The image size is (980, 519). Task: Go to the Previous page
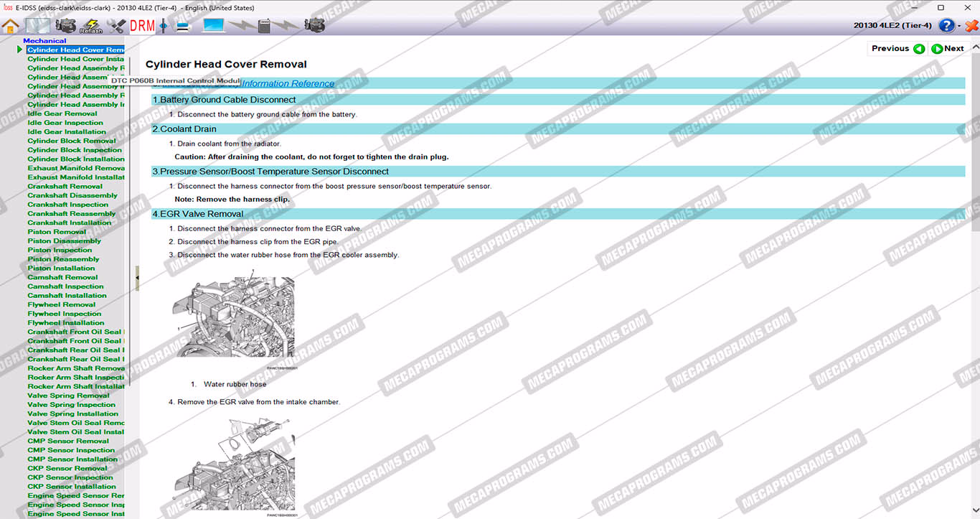(x=897, y=49)
